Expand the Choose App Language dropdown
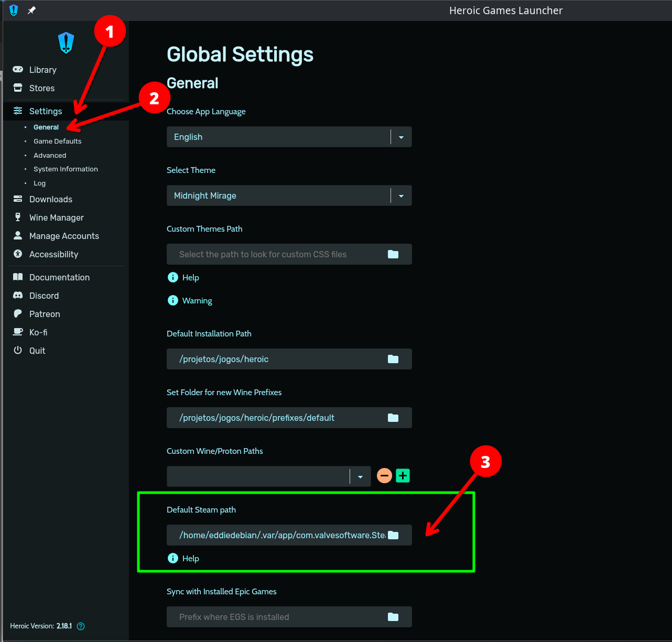The height and width of the screenshot is (642, 672). tap(401, 137)
